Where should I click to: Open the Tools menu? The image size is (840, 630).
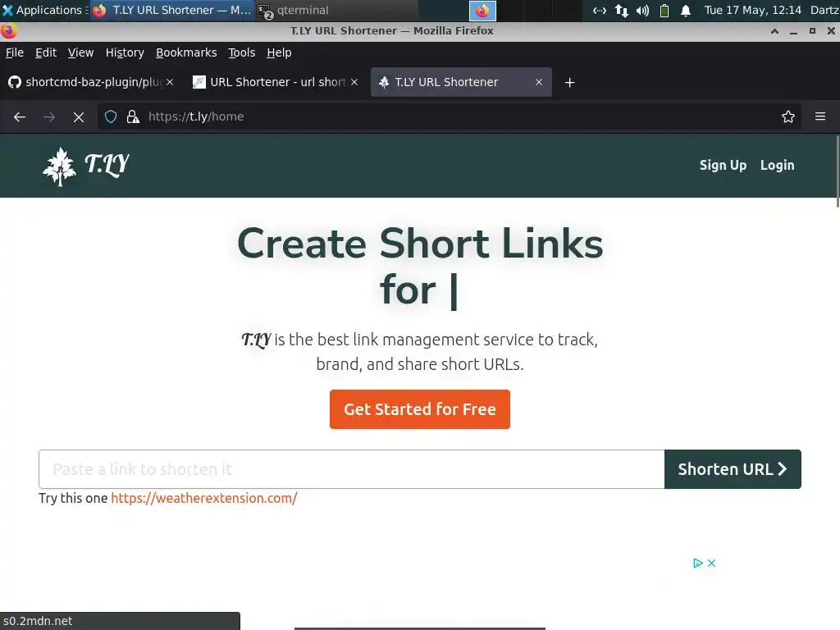[x=241, y=52]
